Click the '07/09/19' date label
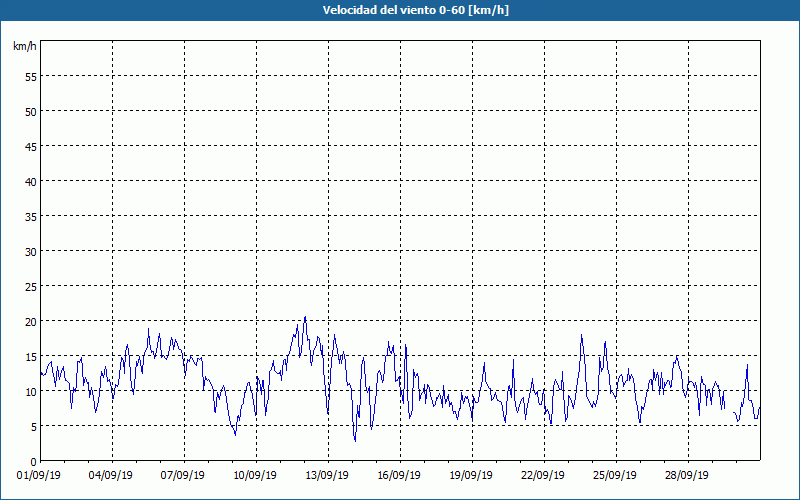The image size is (800, 500). [x=183, y=476]
